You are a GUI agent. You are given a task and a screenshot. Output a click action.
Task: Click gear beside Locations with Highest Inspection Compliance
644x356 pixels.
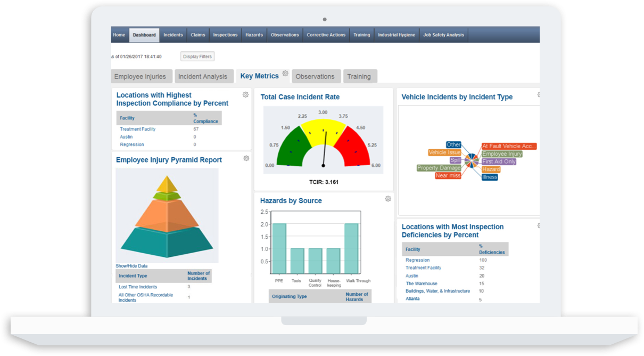pos(245,94)
